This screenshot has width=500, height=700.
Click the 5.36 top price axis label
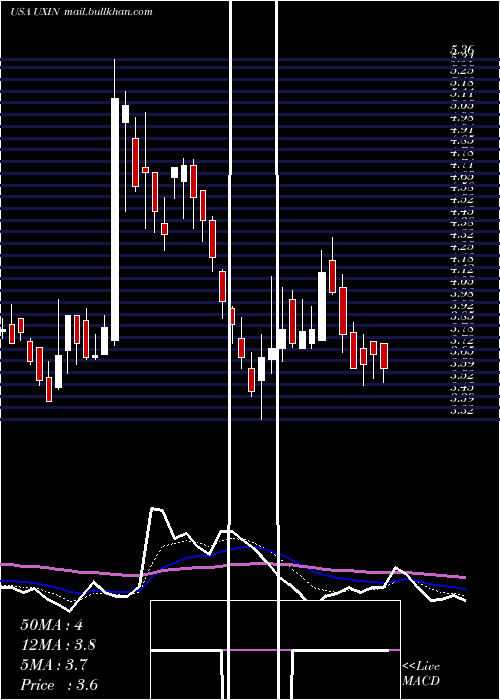(x=462, y=50)
